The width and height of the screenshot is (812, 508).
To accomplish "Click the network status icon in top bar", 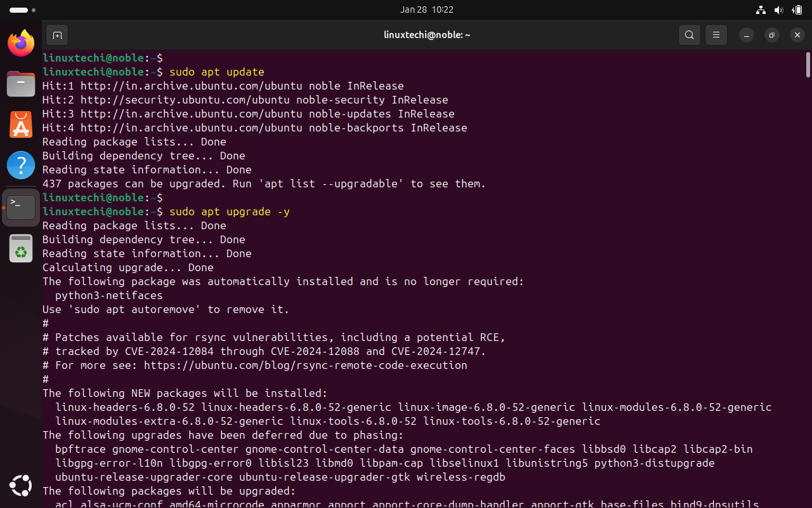I will pyautogui.click(x=761, y=10).
